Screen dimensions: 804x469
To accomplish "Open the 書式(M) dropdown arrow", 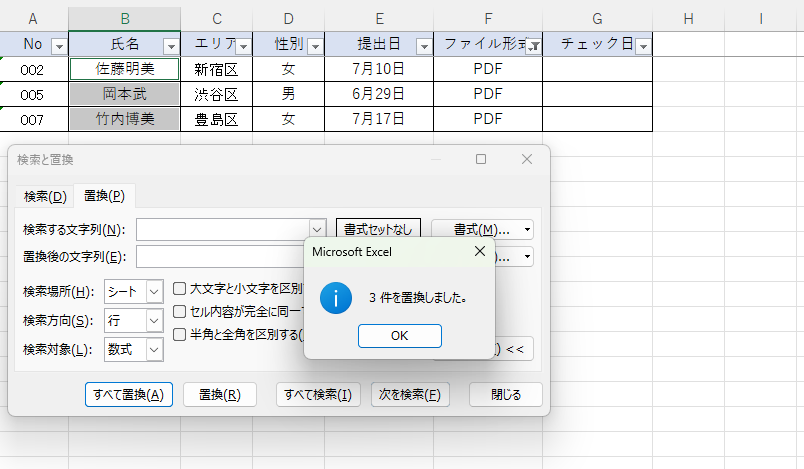I will (527, 230).
